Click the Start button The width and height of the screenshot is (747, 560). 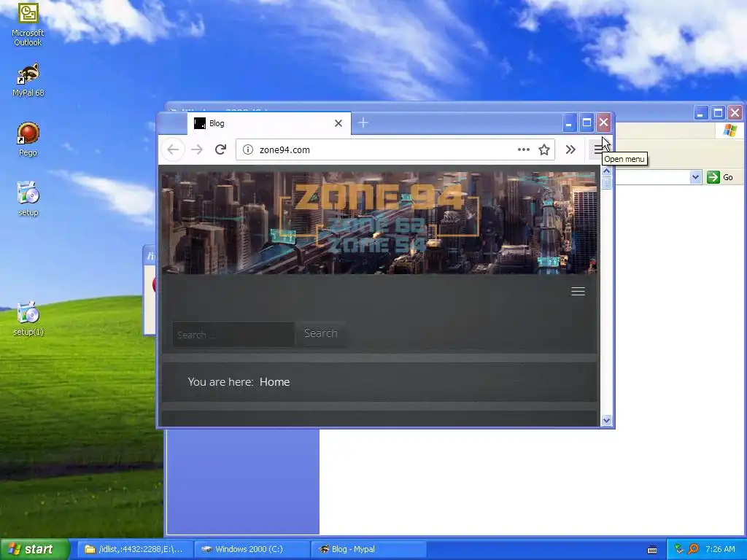35,549
